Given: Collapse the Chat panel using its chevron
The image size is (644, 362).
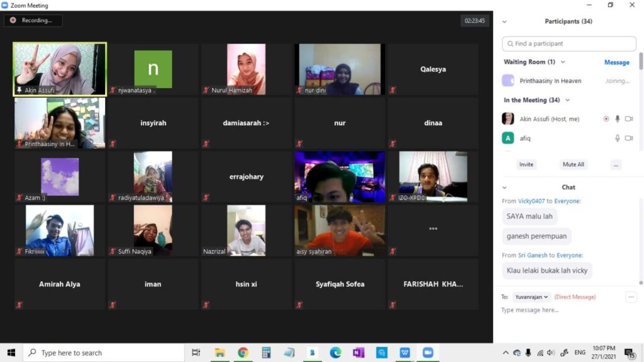Looking at the screenshot, I should coord(504,188).
